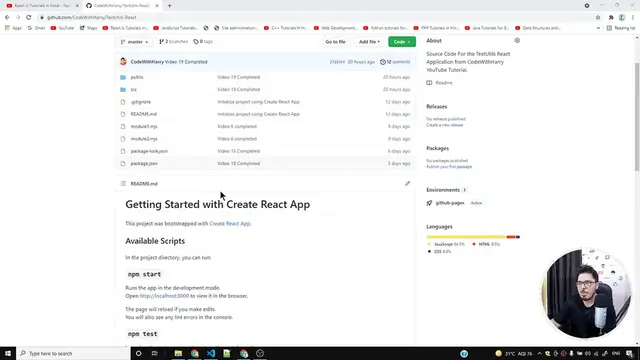
Task: Open the public folder
Action: point(137,77)
